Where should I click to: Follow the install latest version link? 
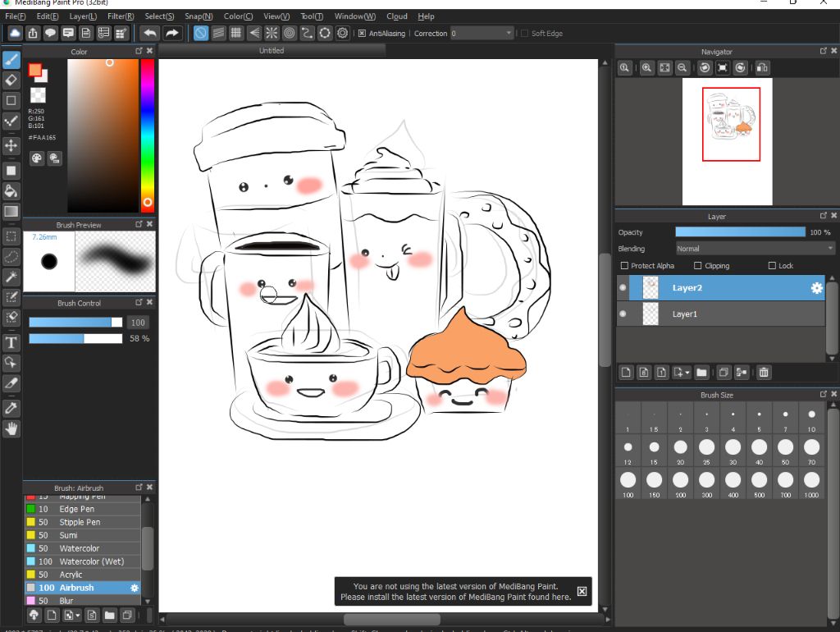click(456, 598)
